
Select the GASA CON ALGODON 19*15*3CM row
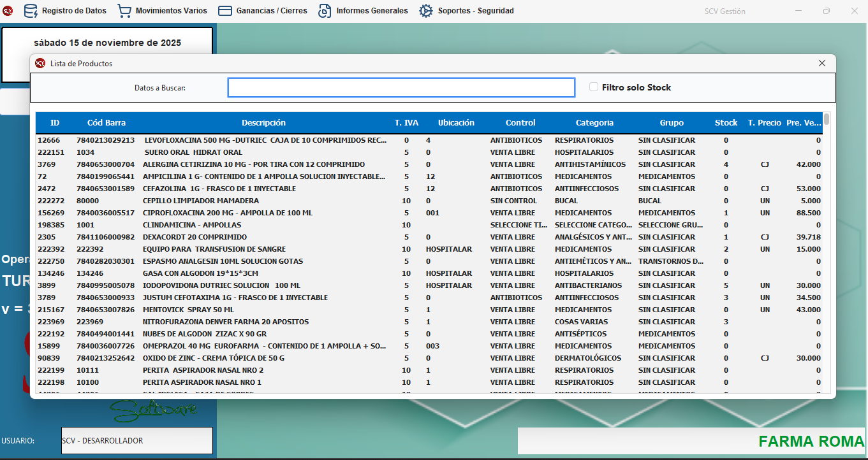point(429,273)
